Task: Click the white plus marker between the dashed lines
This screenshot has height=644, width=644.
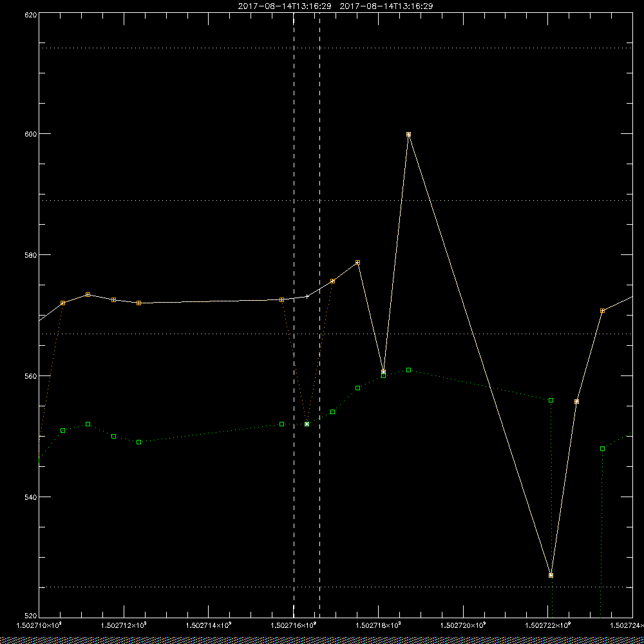Action: pos(307,296)
